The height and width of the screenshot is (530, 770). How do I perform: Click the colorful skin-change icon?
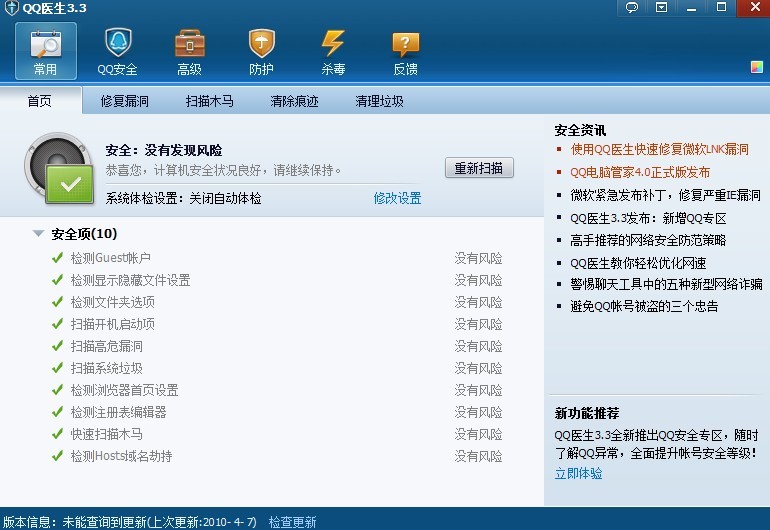757,67
